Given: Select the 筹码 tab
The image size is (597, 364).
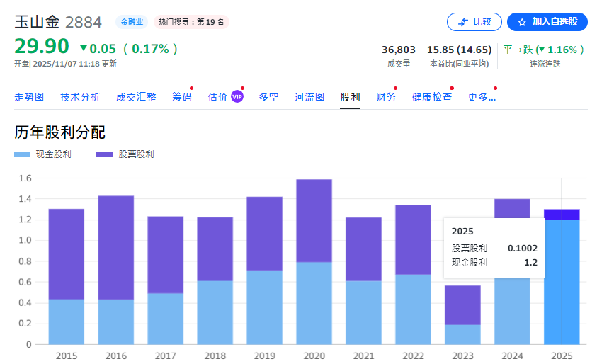Looking at the screenshot, I should point(181,97).
